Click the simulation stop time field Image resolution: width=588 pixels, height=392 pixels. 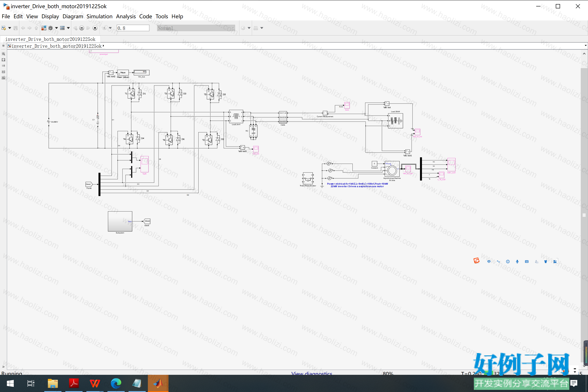[x=133, y=28]
